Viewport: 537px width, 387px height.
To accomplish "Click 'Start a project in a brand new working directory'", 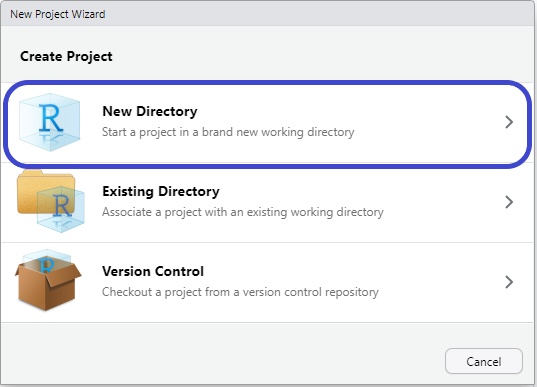I will (228, 132).
